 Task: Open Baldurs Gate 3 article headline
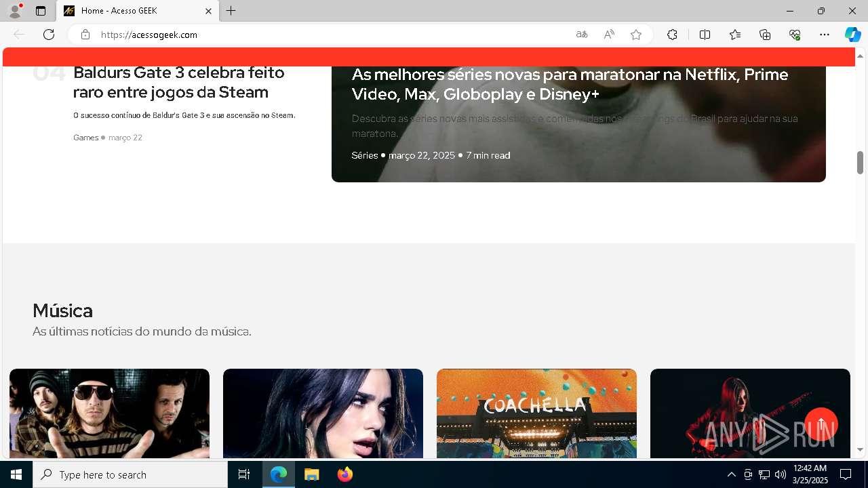click(x=179, y=82)
